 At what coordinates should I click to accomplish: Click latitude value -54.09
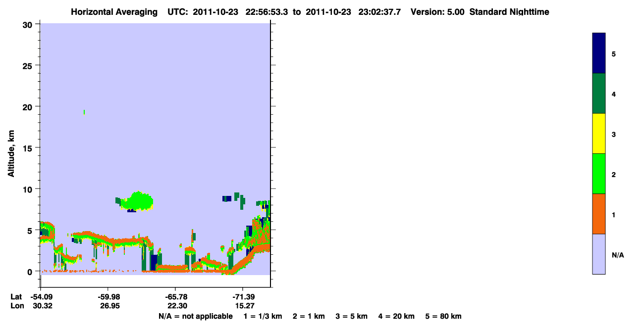(41, 296)
